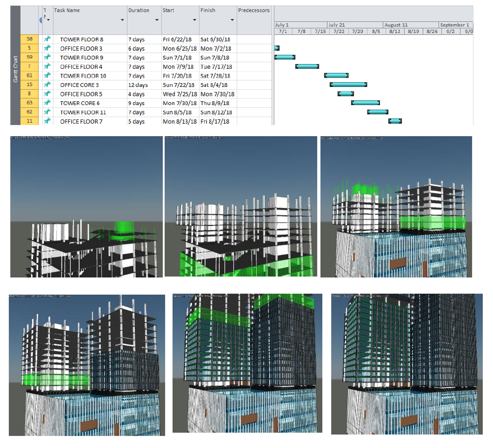Select the pin icon beside TOWER FLOOR 9
493x448 pixels.
coord(49,58)
